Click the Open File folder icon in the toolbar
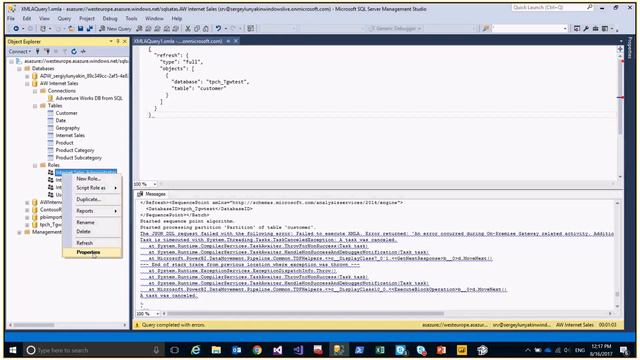640x360 pixels. [71, 29]
